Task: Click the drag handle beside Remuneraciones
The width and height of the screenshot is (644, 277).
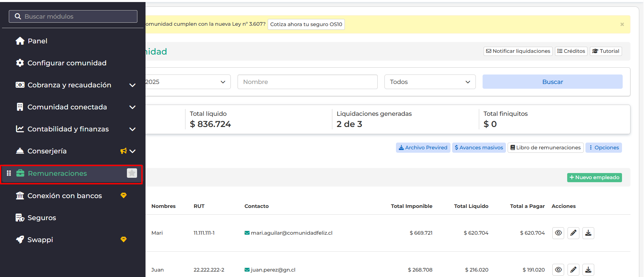Action: coord(9,173)
